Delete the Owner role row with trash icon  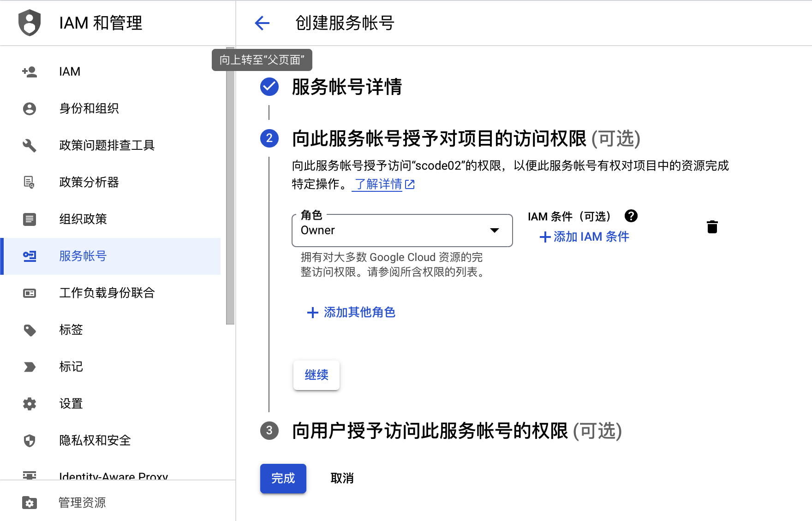pos(712,226)
